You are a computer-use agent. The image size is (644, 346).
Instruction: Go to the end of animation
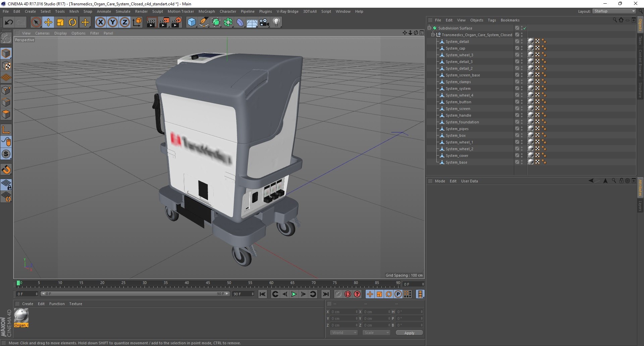pos(325,294)
